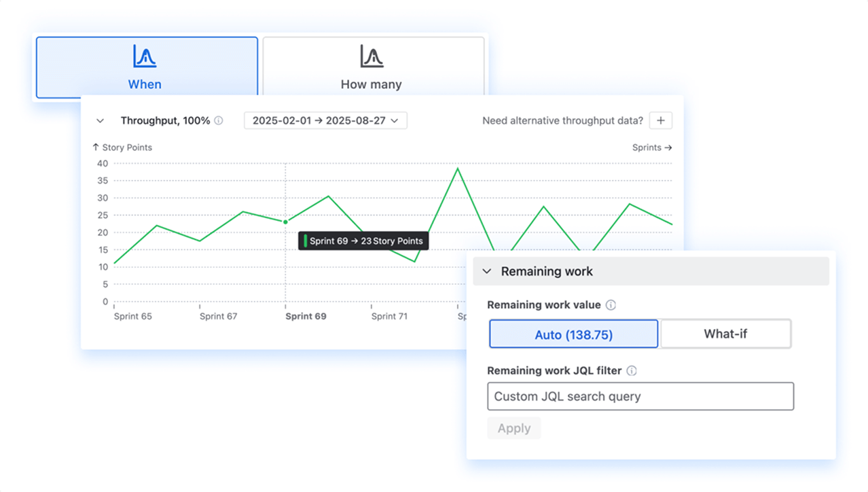Click the distribution curve icon above How many
This screenshot has height=492, width=868.
point(372,56)
